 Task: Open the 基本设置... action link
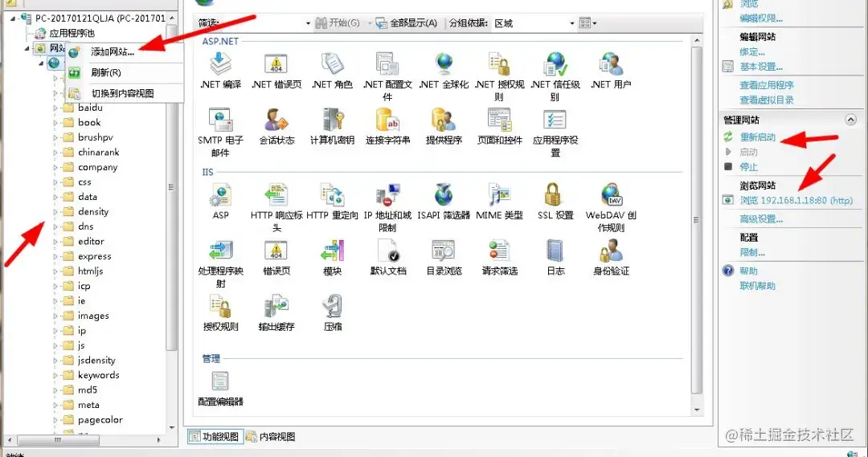pyautogui.click(x=761, y=67)
